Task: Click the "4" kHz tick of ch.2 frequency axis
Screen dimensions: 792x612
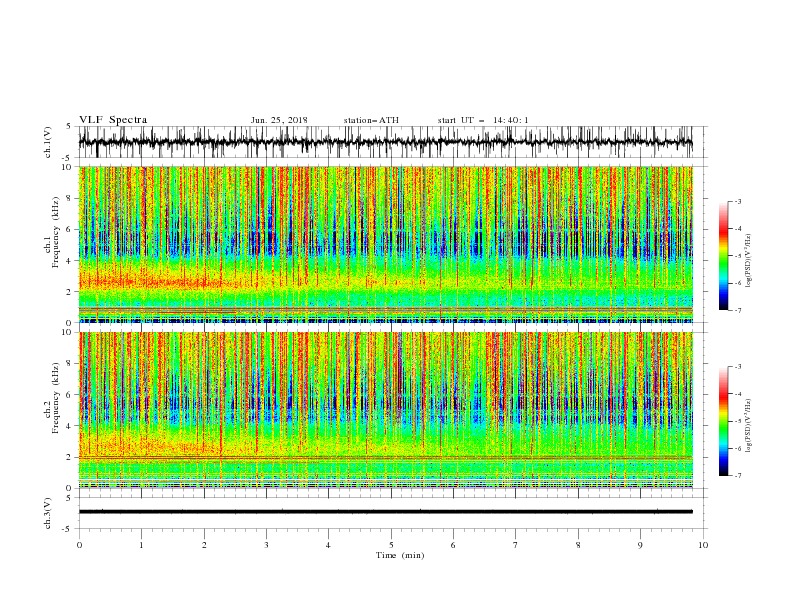Action: pos(70,426)
